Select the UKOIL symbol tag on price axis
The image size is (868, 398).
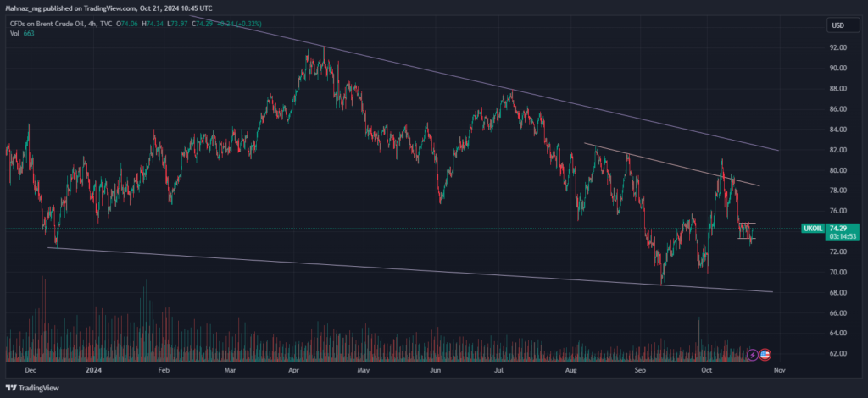pyautogui.click(x=813, y=229)
